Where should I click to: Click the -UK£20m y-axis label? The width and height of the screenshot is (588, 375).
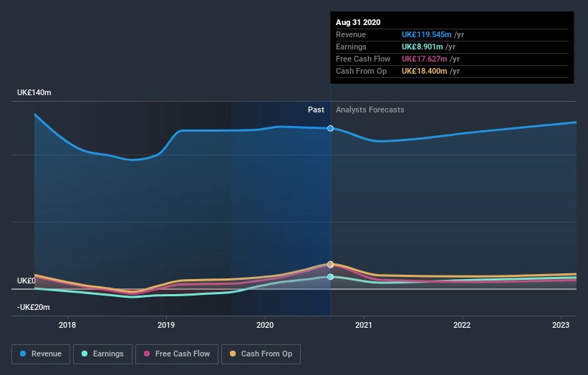point(34,307)
